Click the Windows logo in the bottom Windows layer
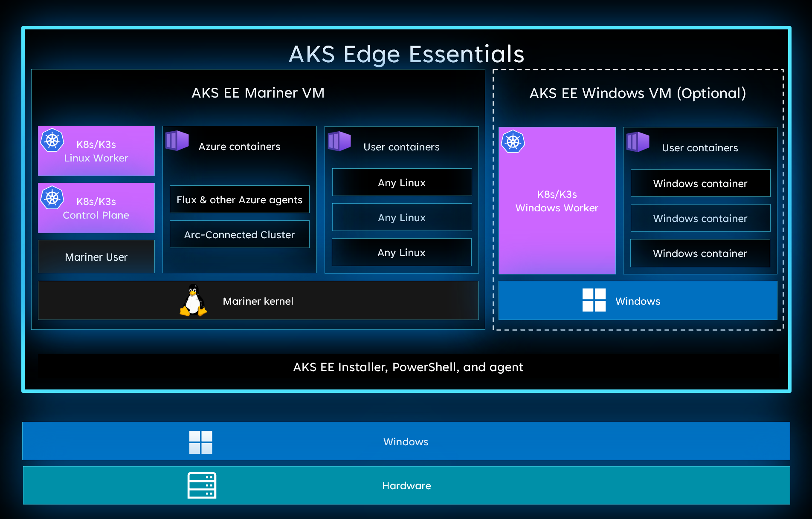This screenshot has height=519, width=812. [x=200, y=442]
